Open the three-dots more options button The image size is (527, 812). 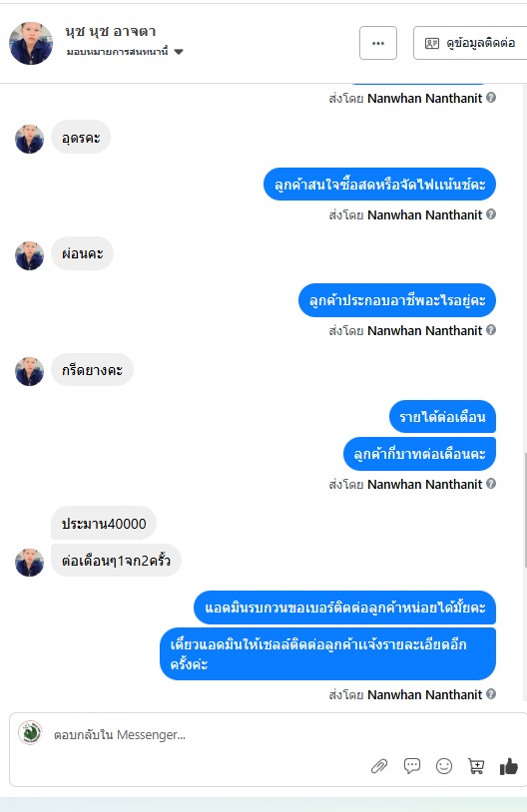pyautogui.click(x=378, y=43)
